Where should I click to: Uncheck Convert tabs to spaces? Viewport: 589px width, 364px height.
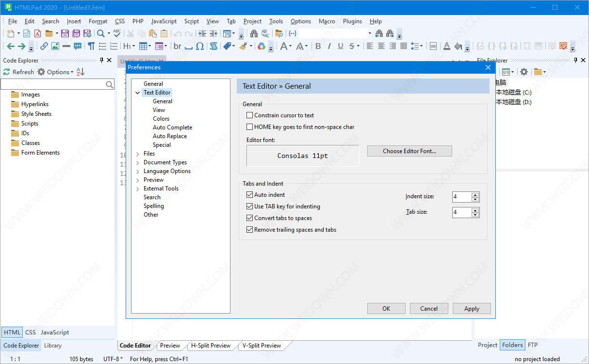tap(250, 218)
